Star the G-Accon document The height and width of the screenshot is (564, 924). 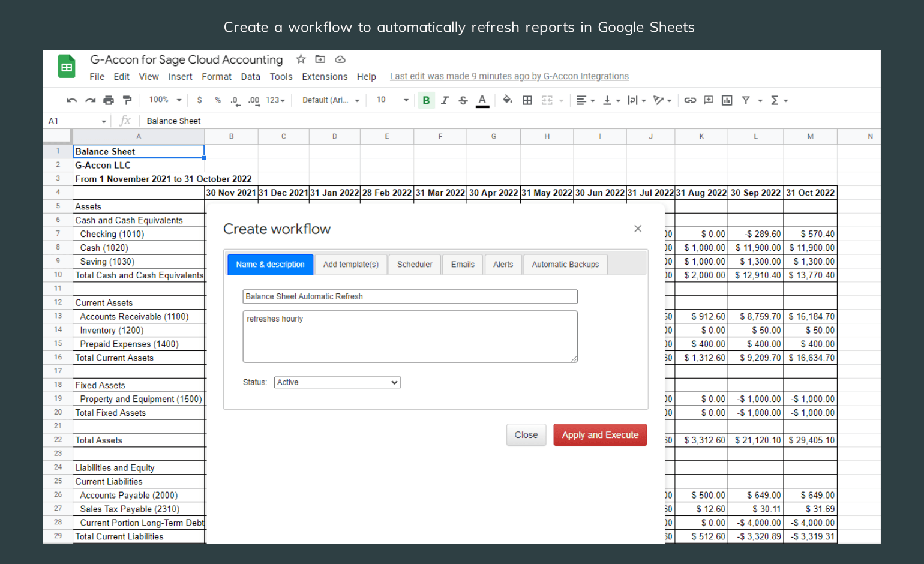pos(301,59)
